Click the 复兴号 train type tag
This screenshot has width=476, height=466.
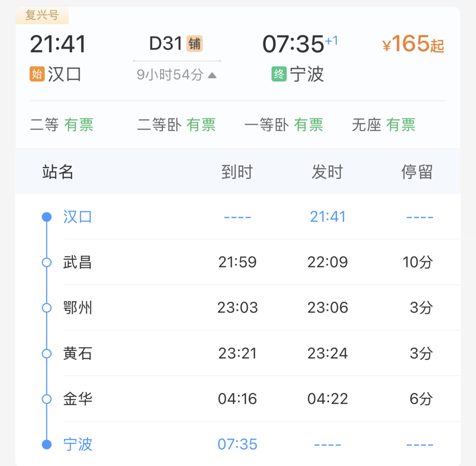(x=42, y=15)
